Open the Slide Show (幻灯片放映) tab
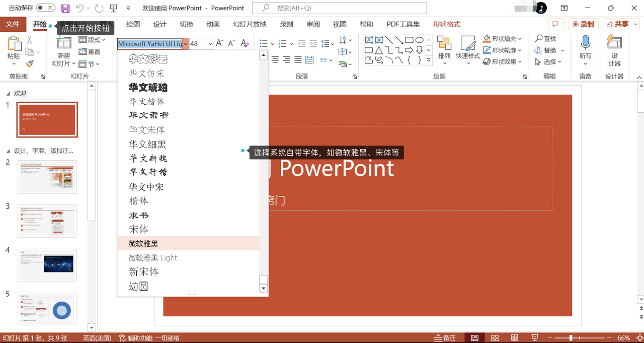The image size is (644, 343). [250, 24]
